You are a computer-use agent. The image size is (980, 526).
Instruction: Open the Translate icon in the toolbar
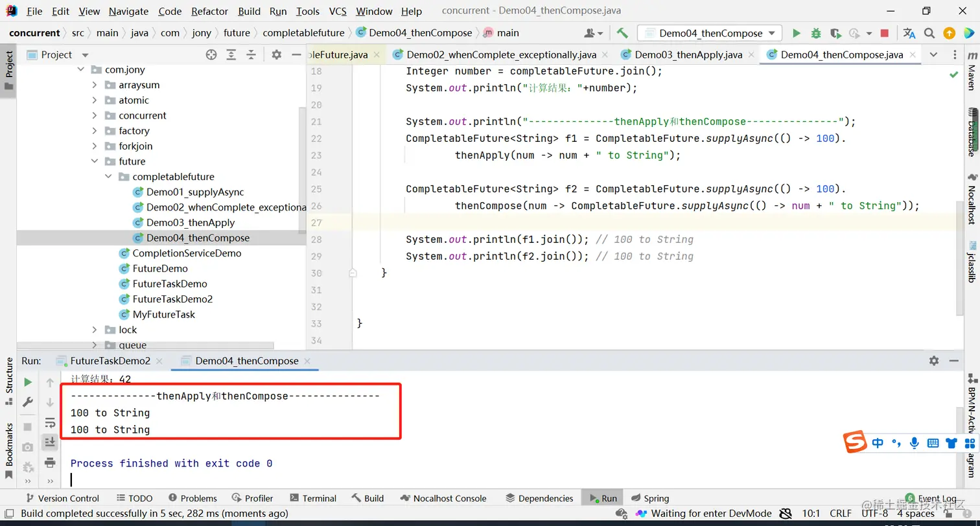click(x=909, y=33)
